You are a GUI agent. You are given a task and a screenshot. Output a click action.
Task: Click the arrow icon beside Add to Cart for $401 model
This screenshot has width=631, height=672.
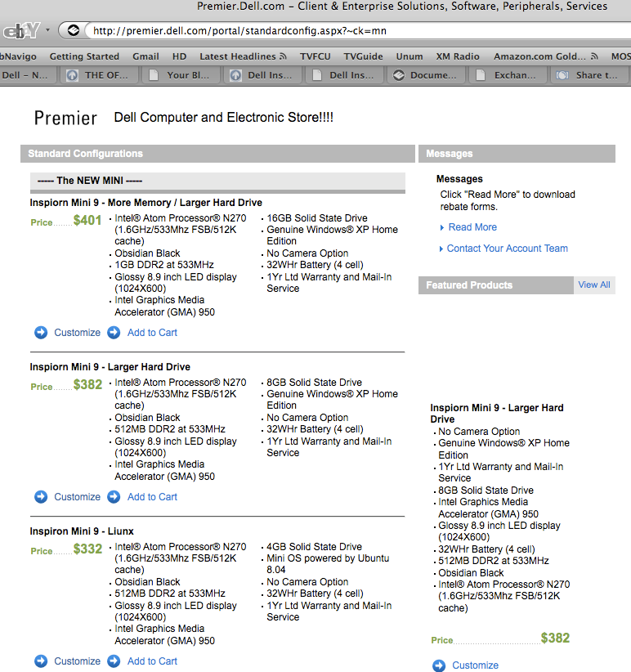point(114,333)
